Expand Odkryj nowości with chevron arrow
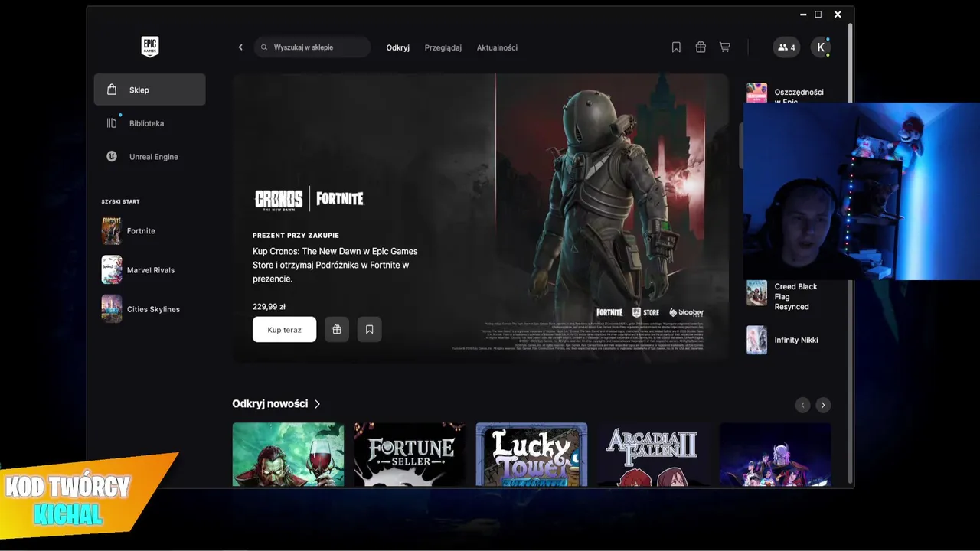This screenshot has height=551, width=980. [x=317, y=404]
